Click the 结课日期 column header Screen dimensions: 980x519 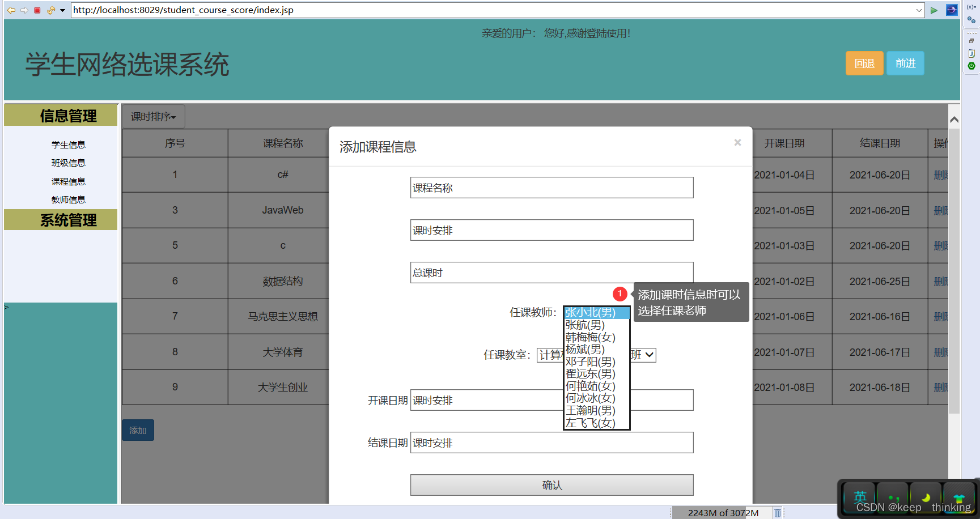[x=880, y=143]
